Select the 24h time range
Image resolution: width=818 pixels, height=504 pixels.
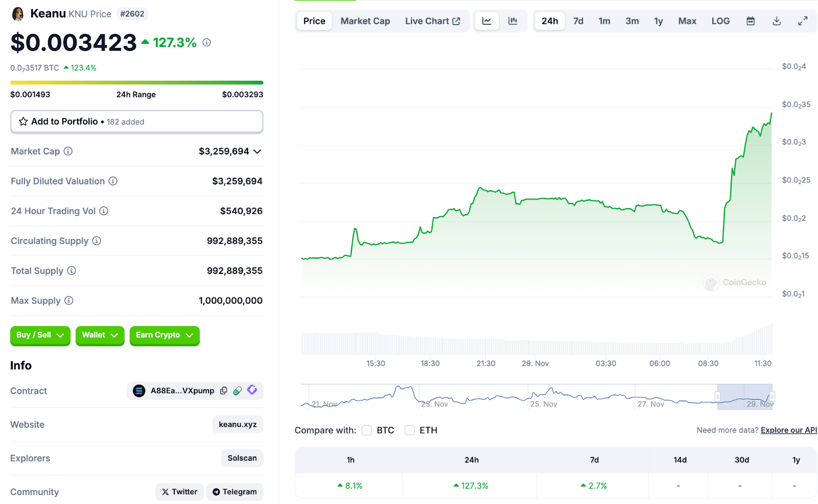click(550, 21)
